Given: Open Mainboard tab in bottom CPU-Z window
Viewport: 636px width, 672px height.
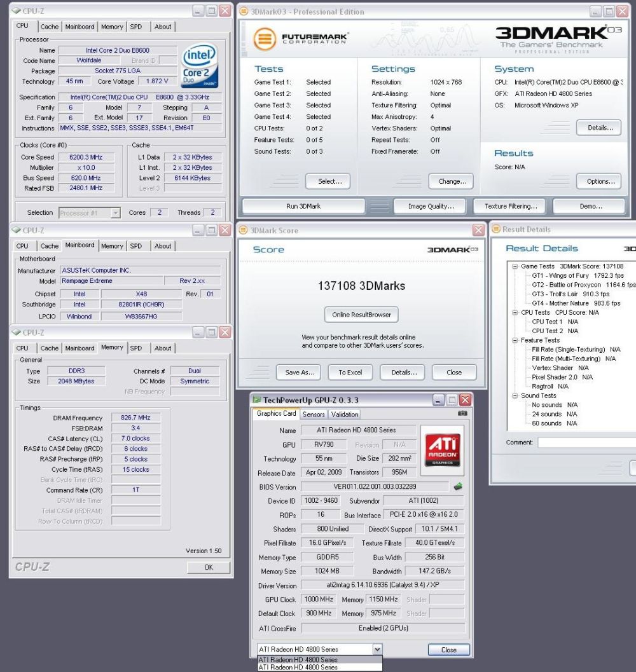Looking at the screenshot, I should [79, 348].
